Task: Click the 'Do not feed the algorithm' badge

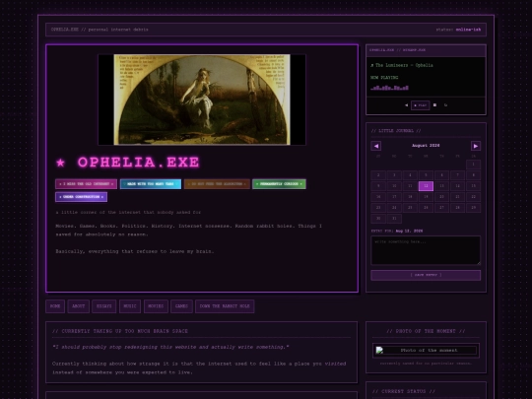Action: [217, 184]
